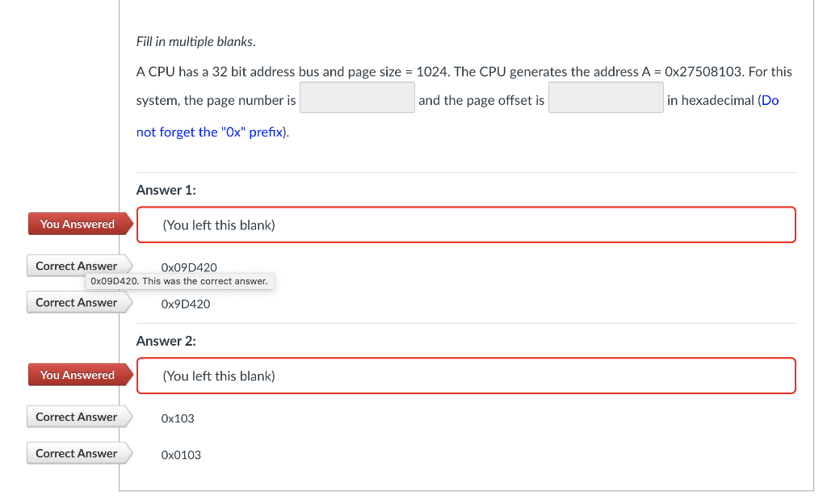Click the You left this blank box under Answer 2
Viewport: 827px width, 504px height.
pos(466,376)
